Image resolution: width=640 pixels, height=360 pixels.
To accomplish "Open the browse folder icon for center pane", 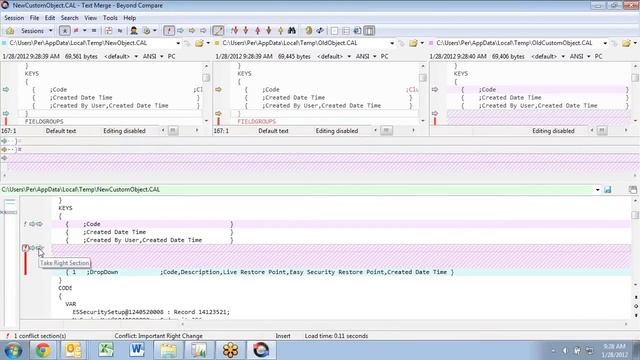I will [413, 43].
